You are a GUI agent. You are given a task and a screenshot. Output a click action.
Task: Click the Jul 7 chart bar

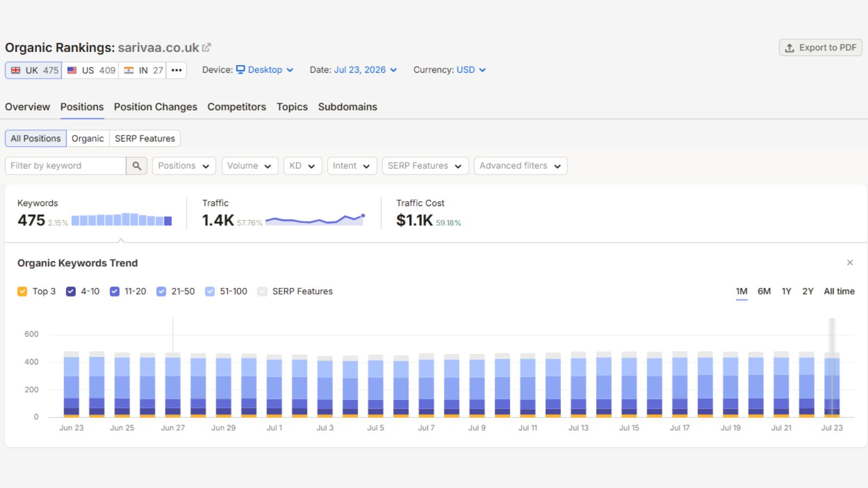(426, 386)
